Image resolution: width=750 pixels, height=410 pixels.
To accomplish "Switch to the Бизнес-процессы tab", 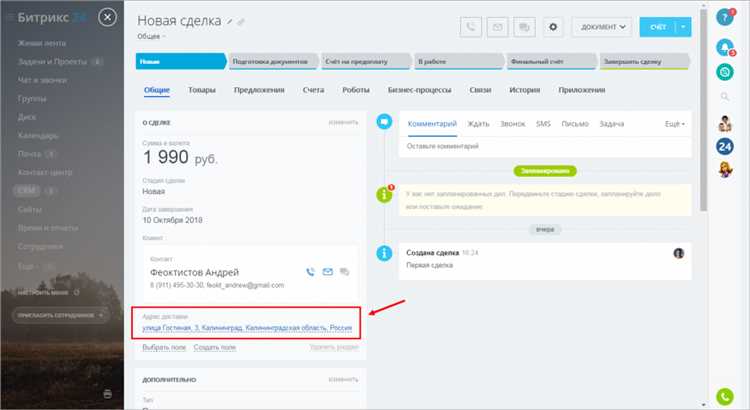I will (419, 90).
